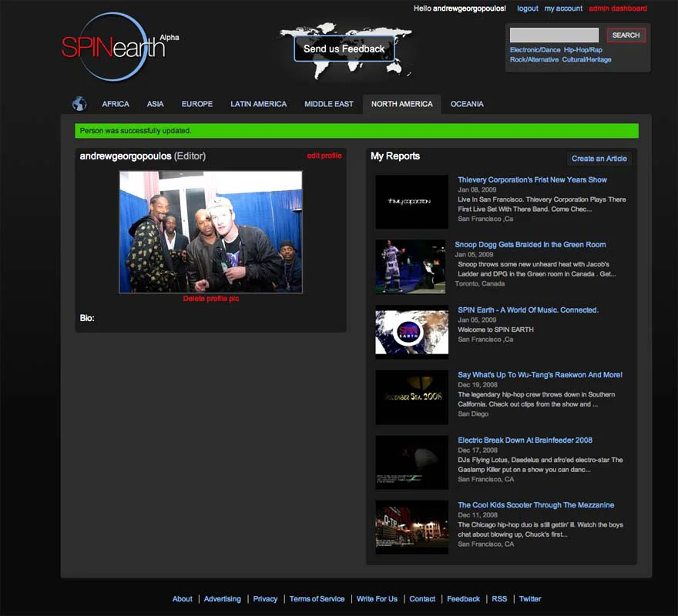
Task: Open the SPINearth logo homepage link
Action: 120,47
